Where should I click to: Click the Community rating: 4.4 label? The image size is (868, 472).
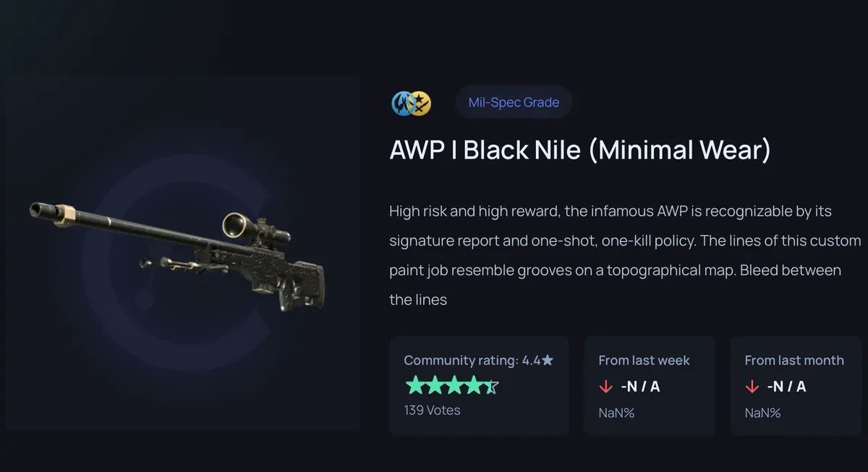tap(472, 360)
